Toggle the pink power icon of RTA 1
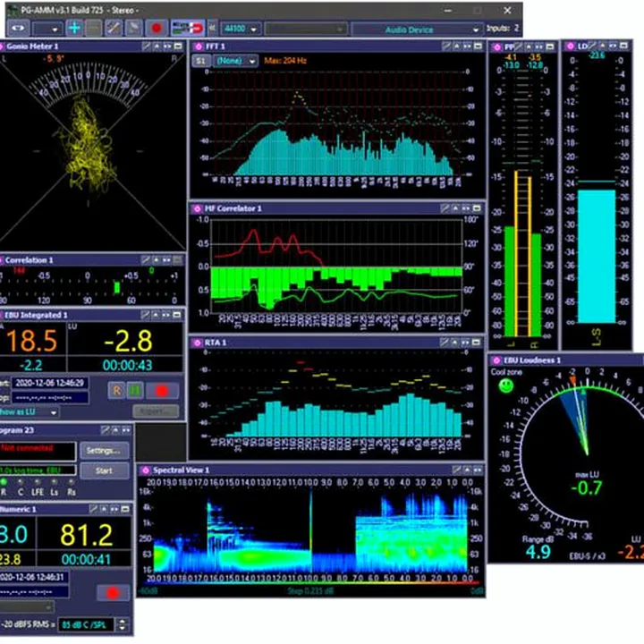The image size is (644, 644). [198, 343]
